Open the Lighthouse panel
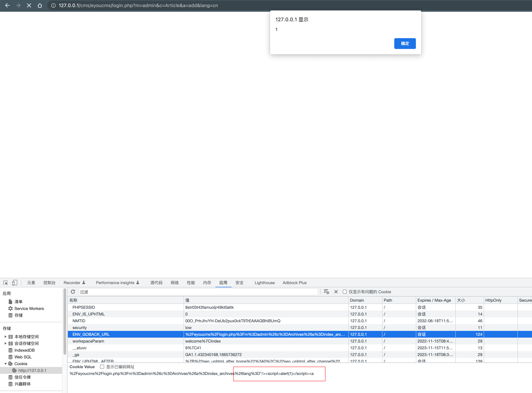The image size is (532, 393). point(264,283)
